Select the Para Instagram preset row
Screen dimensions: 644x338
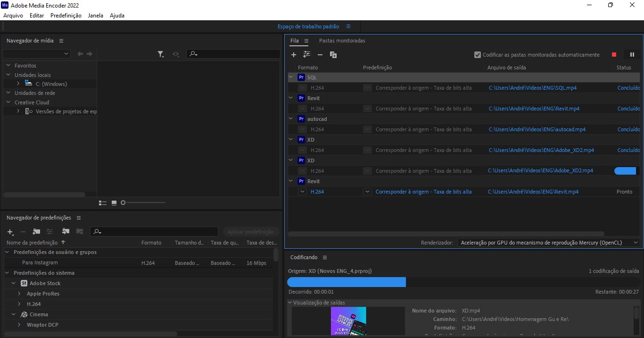139,263
